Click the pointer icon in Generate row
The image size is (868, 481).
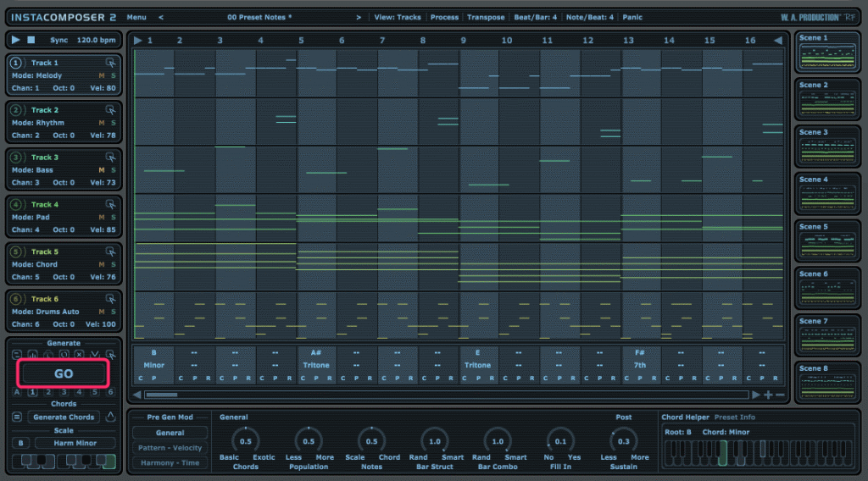tap(111, 354)
